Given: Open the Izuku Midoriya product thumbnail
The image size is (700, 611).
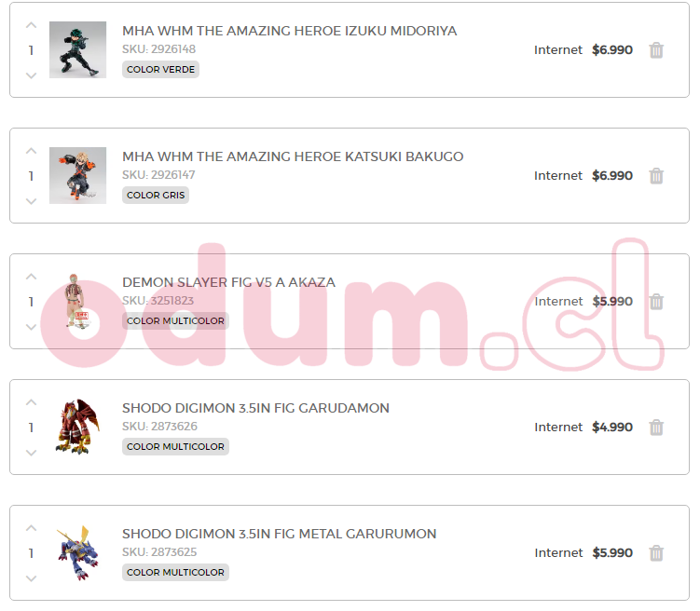Looking at the screenshot, I should tap(77, 50).
